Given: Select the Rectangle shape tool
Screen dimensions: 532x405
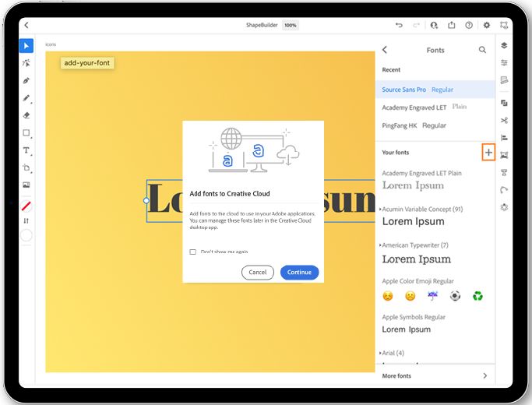Looking at the screenshot, I should tap(26, 132).
